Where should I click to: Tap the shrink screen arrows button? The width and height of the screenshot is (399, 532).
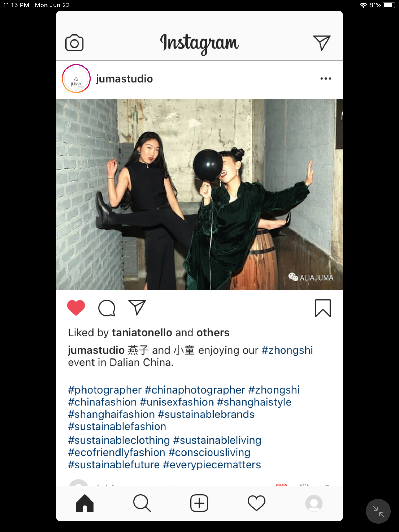click(x=378, y=511)
